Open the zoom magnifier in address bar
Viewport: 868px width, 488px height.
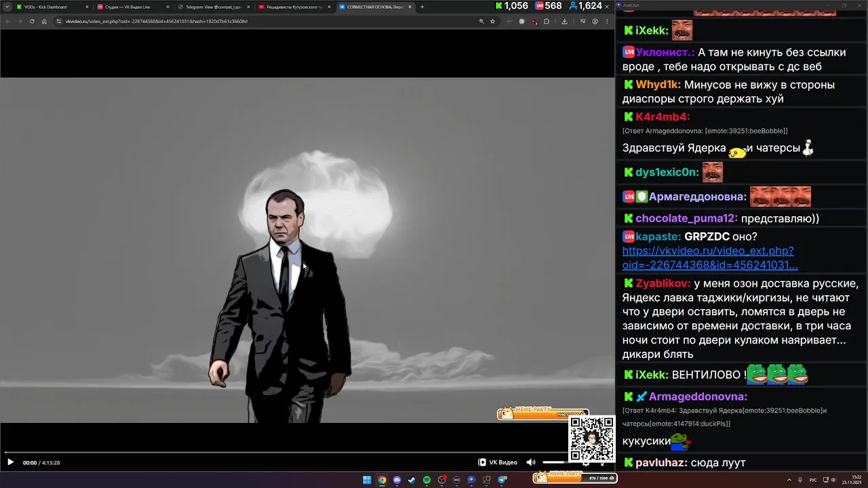(x=481, y=21)
